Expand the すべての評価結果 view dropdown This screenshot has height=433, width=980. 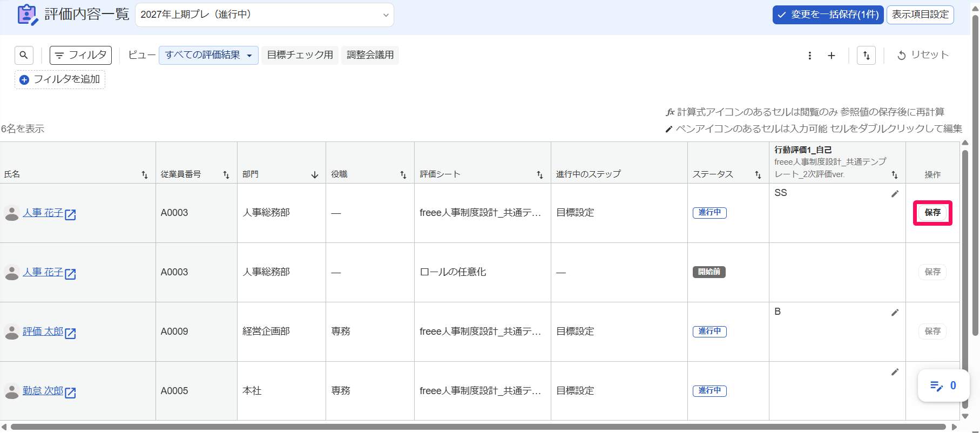[x=208, y=55]
